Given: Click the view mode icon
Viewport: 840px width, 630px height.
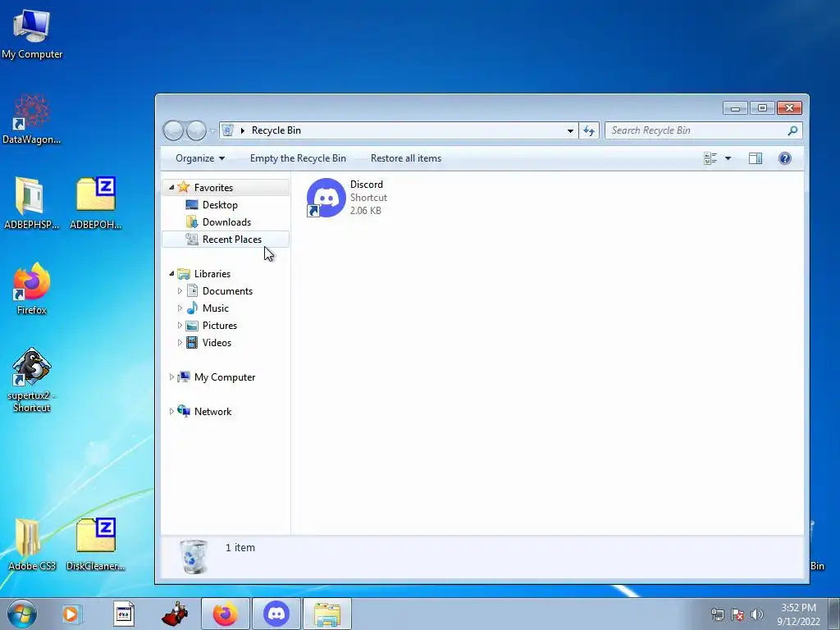Looking at the screenshot, I should click(x=710, y=158).
